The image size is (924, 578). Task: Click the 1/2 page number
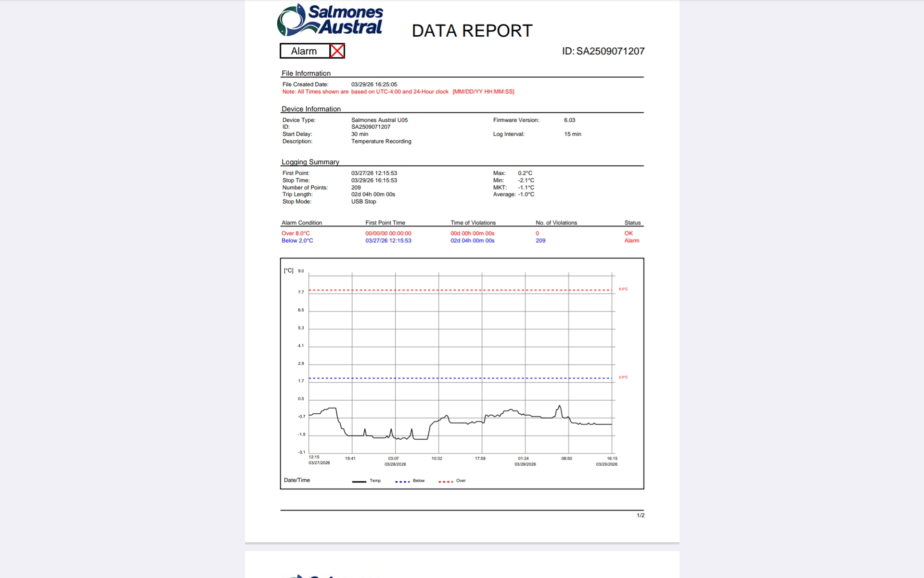click(x=640, y=515)
